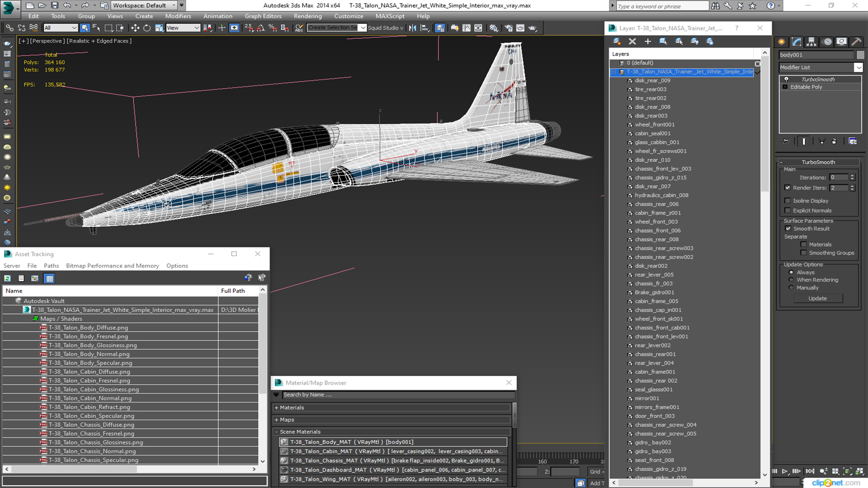The image size is (868, 488).
Task: Open Bitmap Performance and Memory menu
Action: point(113,266)
